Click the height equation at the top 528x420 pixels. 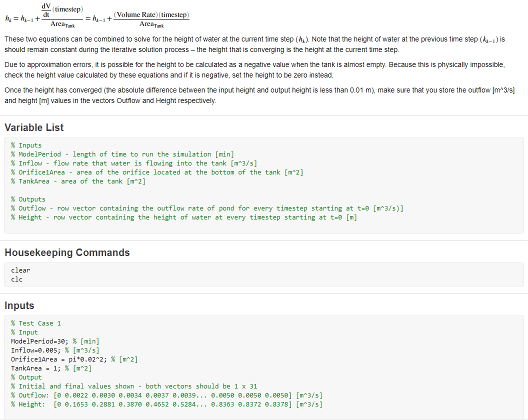pos(97,15)
